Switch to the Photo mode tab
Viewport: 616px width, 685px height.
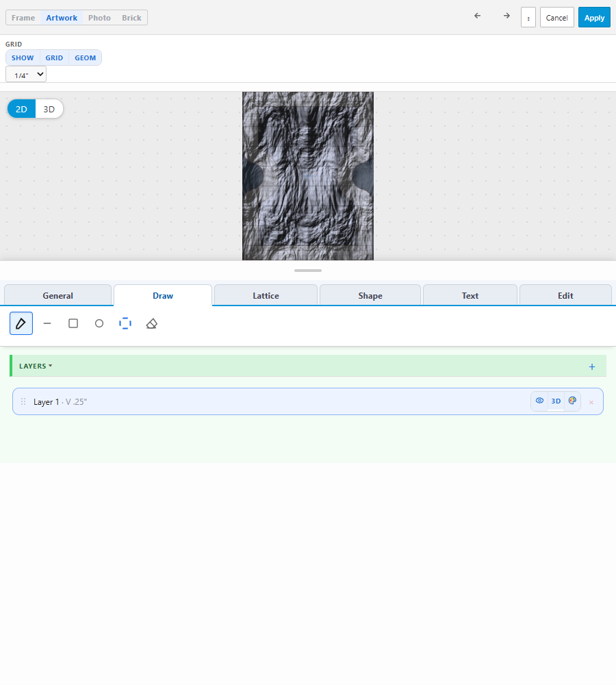[x=99, y=18]
